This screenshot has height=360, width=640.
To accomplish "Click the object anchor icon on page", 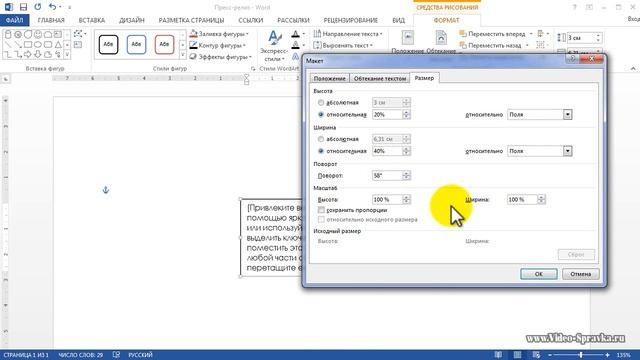I will coord(106,190).
